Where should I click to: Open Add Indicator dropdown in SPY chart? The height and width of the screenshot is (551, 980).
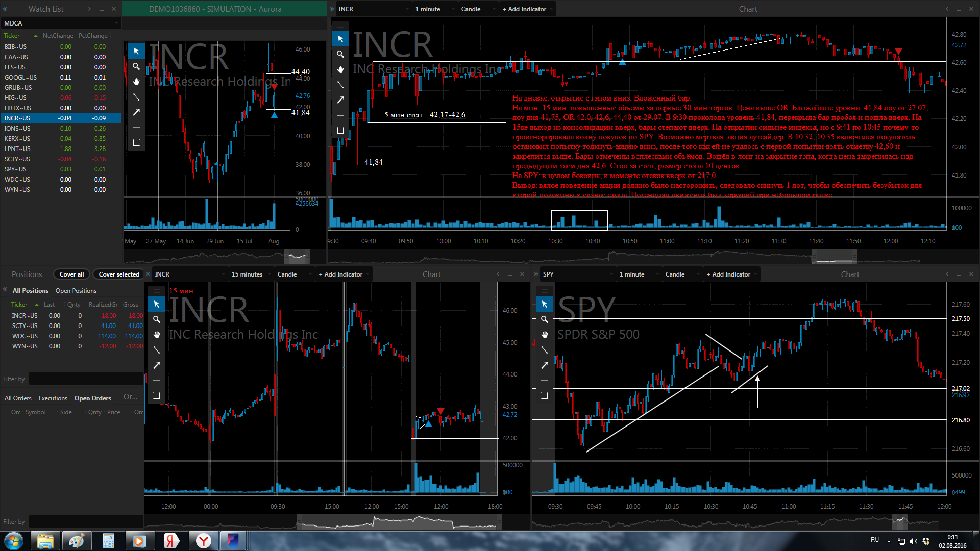(x=731, y=274)
